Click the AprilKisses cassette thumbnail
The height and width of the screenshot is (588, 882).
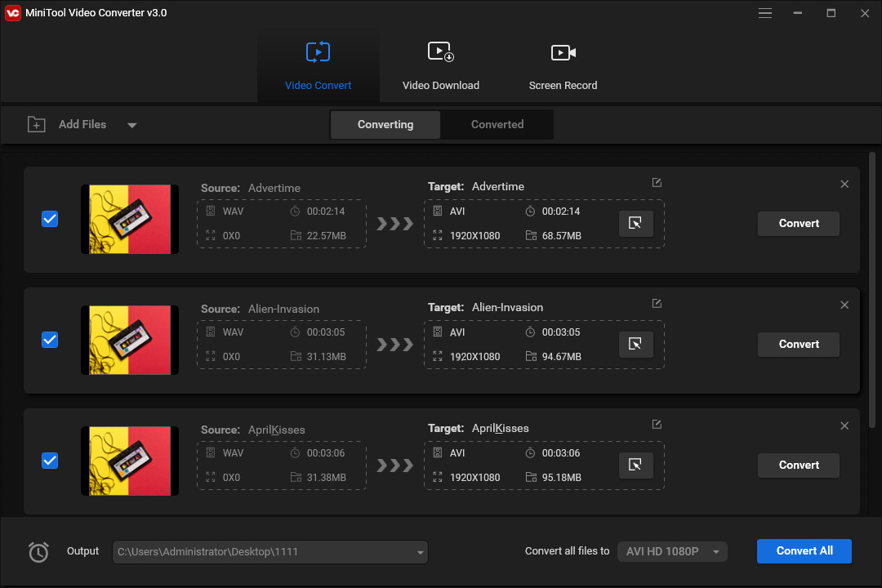tap(130, 461)
